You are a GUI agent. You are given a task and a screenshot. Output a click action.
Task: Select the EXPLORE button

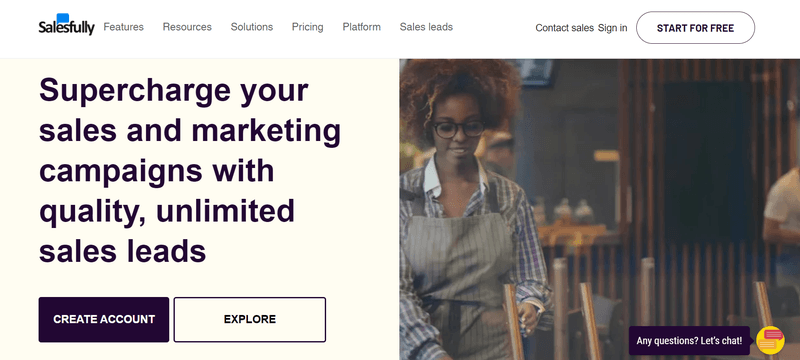click(x=249, y=320)
